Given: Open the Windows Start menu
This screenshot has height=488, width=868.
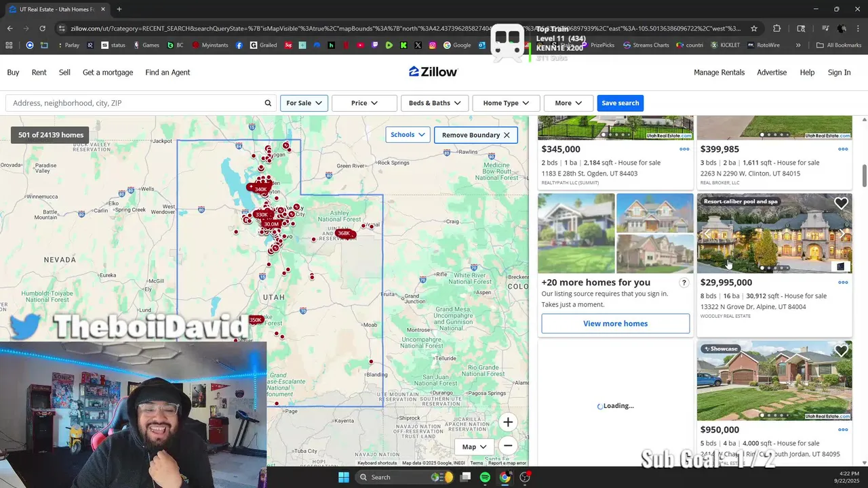Looking at the screenshot, I should pos(344,477).
